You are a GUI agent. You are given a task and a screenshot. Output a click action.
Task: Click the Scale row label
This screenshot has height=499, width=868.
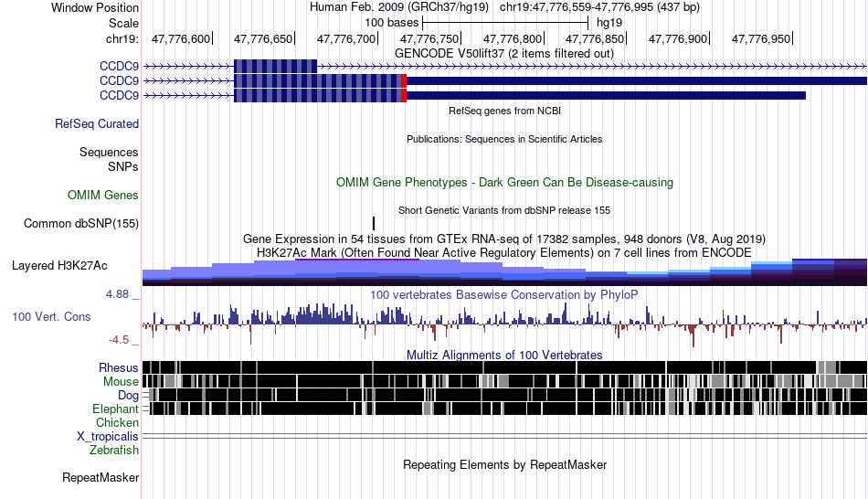[x=124, y=23]
